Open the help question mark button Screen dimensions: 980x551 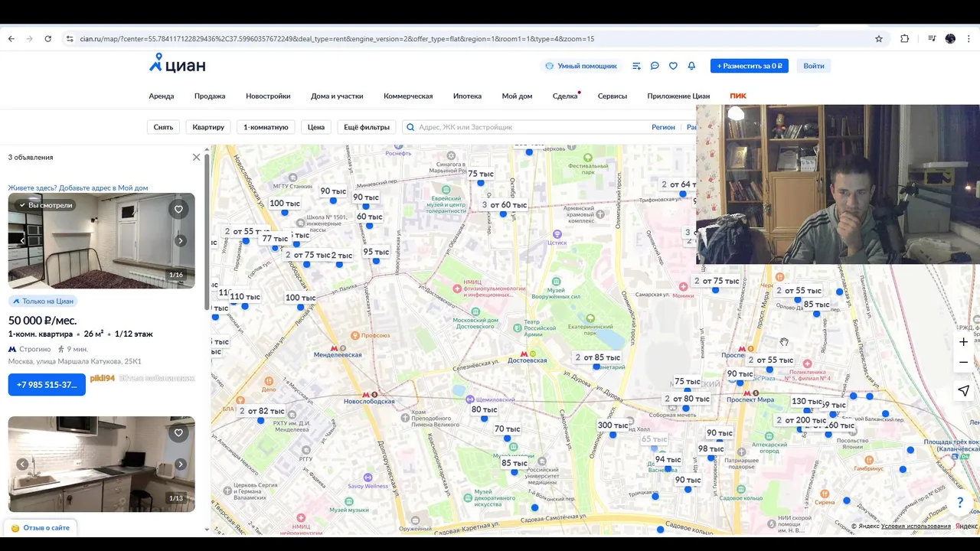960,503
